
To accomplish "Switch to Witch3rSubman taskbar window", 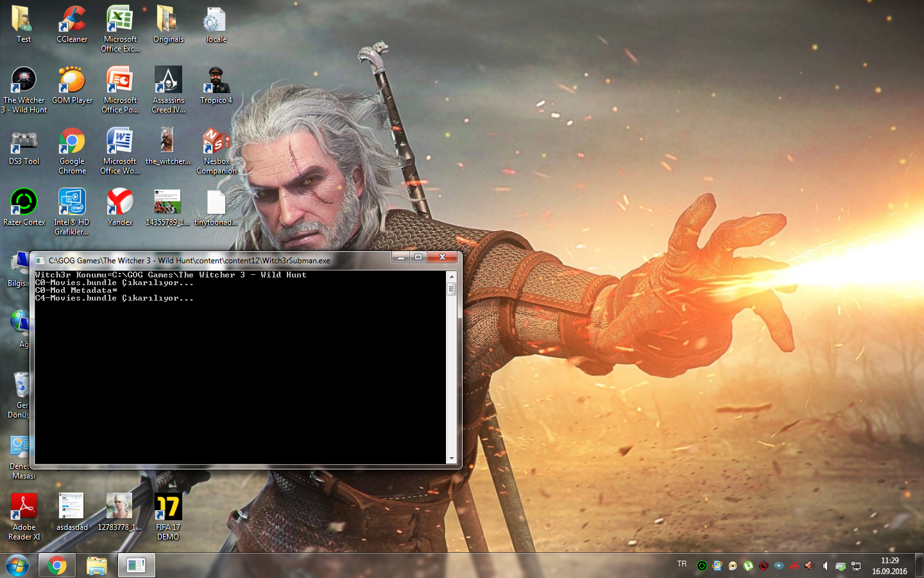I will click(136, 565).
